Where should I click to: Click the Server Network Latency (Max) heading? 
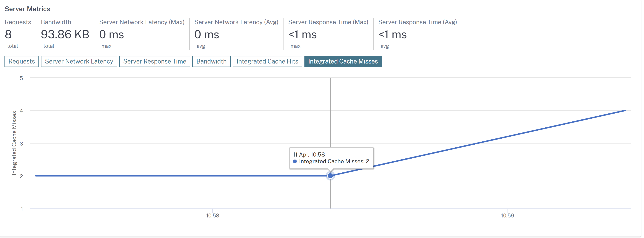(142, 22)
